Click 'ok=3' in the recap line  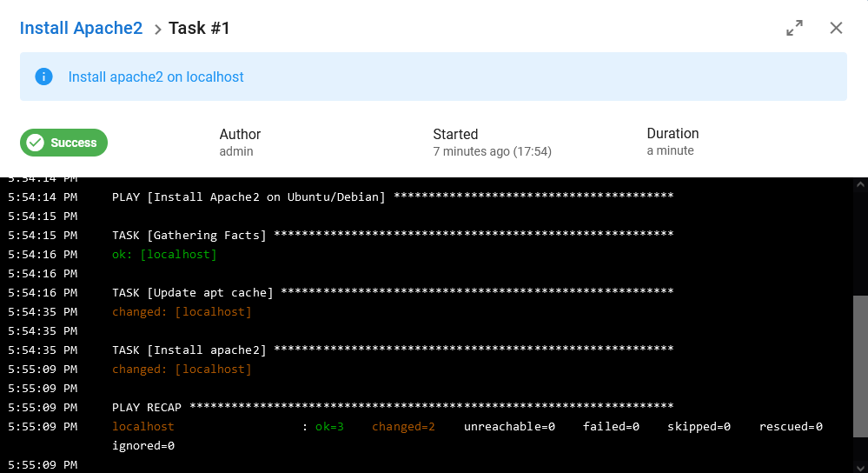tap(329, 426)
